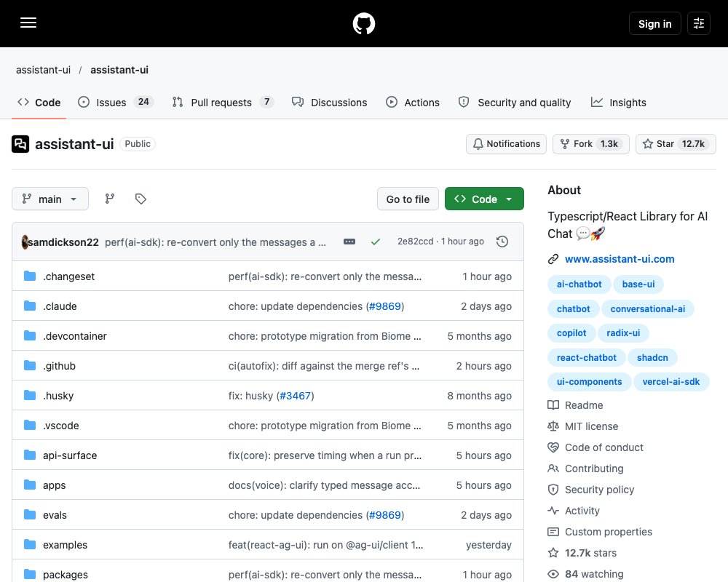
Task: Switch to the Code tab
Action: [39, 103]
